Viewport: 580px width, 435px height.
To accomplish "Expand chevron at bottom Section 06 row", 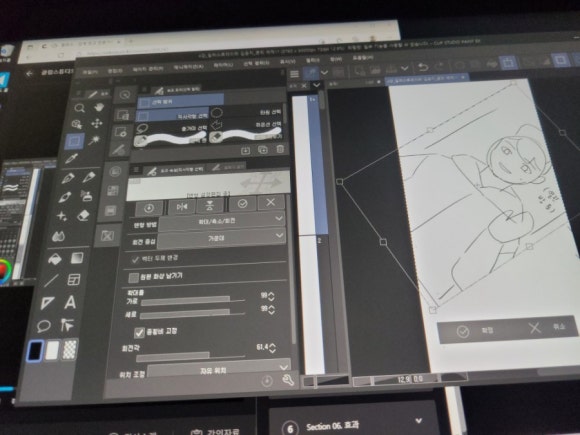I will point(419,421).
